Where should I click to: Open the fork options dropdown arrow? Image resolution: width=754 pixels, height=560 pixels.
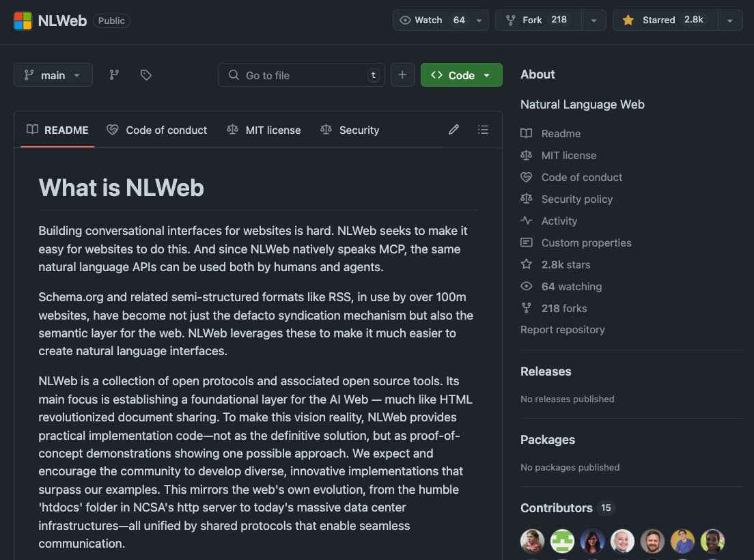point(594,20)
